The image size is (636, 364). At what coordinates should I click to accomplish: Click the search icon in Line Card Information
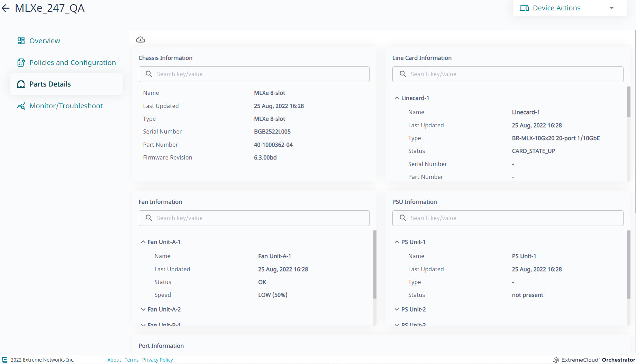click(403, 74)
